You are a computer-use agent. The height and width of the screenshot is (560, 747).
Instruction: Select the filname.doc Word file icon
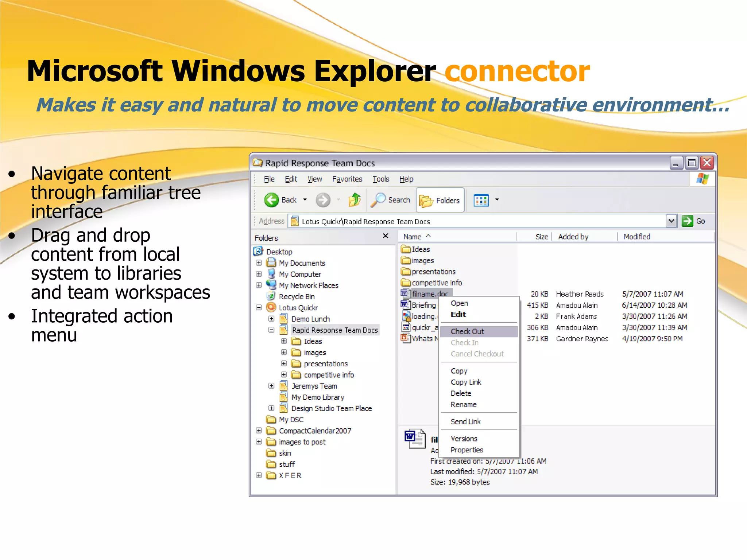(405, 293)
